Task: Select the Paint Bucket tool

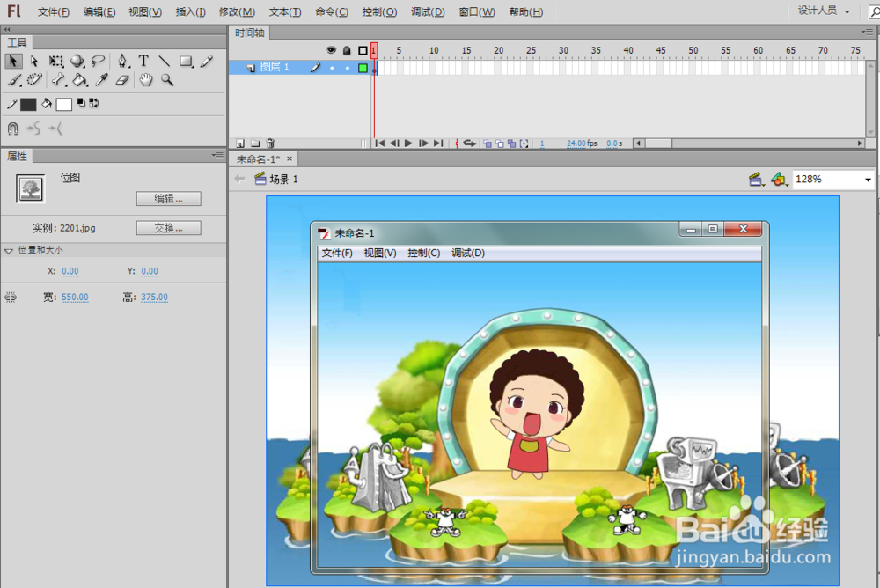Action: coord(80,80)
